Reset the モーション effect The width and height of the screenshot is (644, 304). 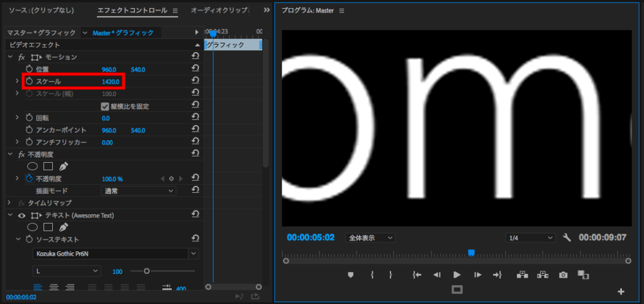(196, 57)
